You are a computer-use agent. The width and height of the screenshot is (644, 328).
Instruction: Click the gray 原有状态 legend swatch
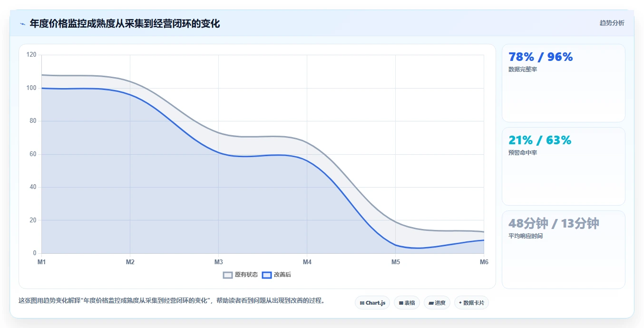click(228, 275)
